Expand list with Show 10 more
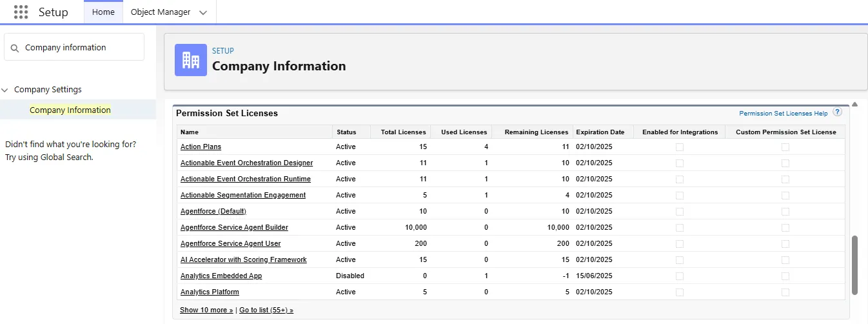This screenshot has width=868, height=324. 206,310
